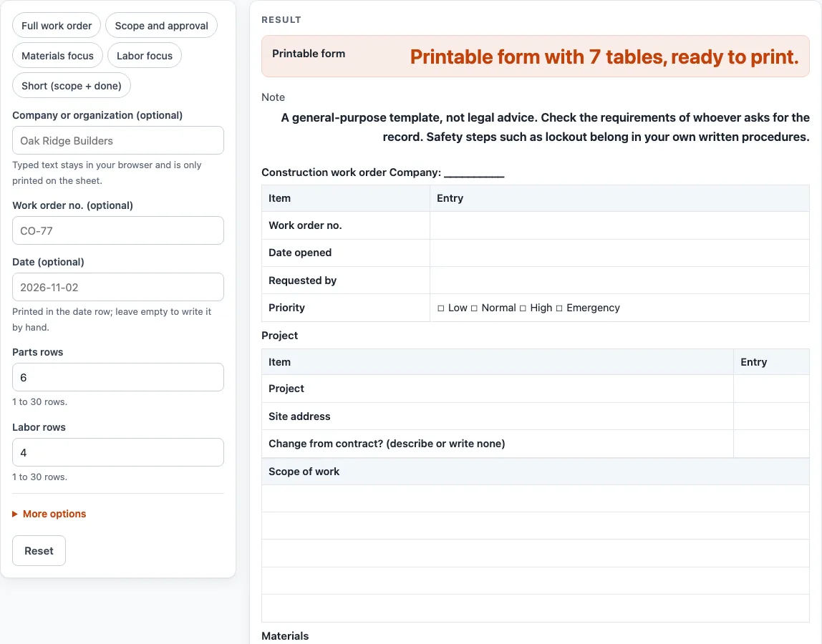Click the RESULT panel heading
The width and height of the screenshot is (822, 644).
[x=281, y=20]
